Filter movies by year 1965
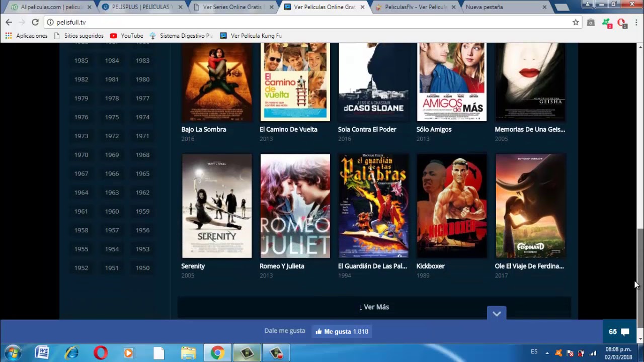 [x=142, y=173]
